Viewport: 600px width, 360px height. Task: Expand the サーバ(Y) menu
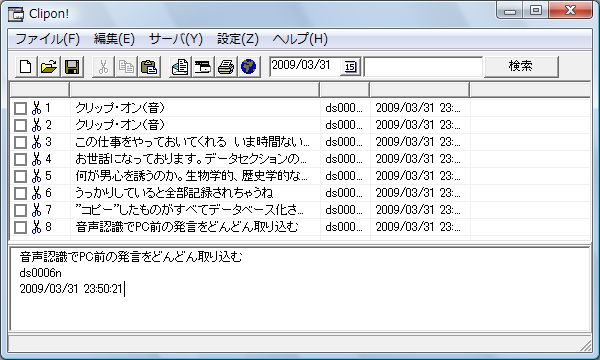[x=175, y=39]
